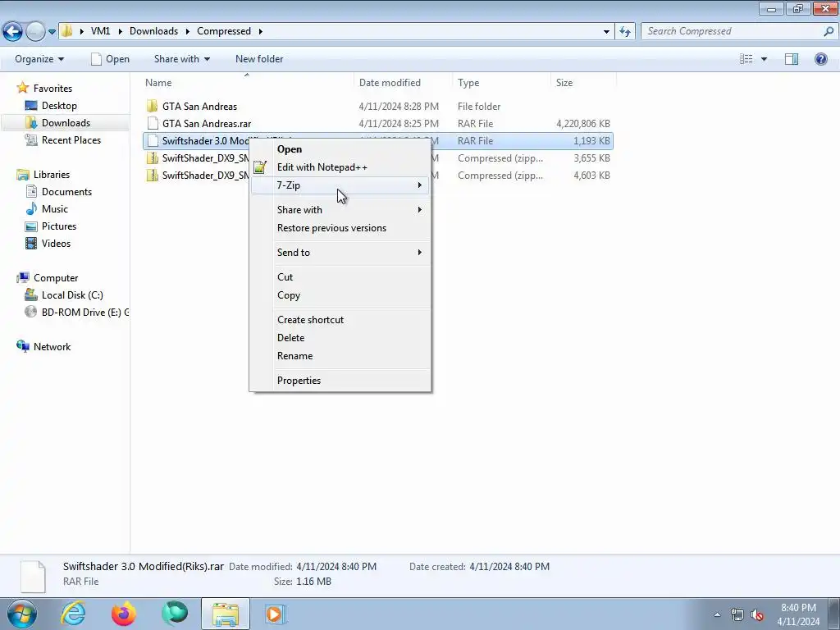
Task: Select the BD-ROM Drive (E:)
Action: tap(85, 313)
